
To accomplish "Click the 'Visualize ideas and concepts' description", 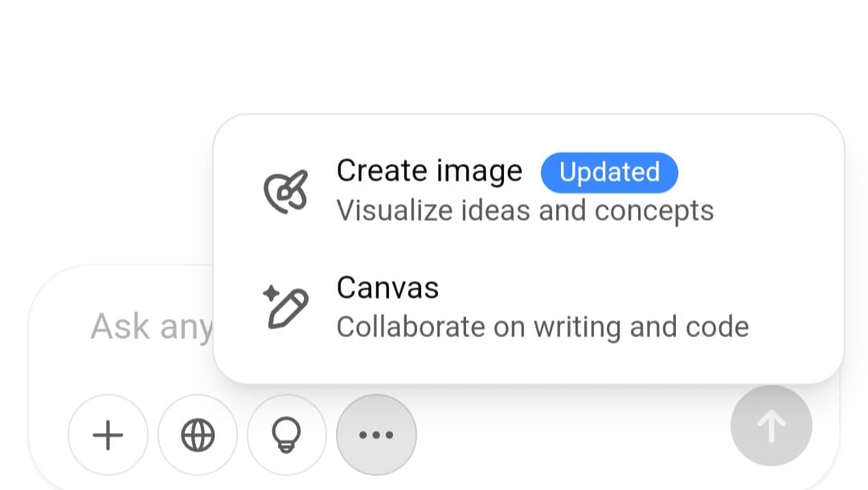I will click(525, 210).
